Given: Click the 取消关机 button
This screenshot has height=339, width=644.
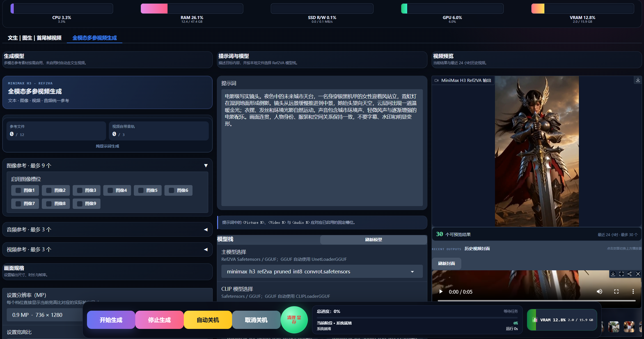Looking at the screenshot, I should [x=256, y=320].
